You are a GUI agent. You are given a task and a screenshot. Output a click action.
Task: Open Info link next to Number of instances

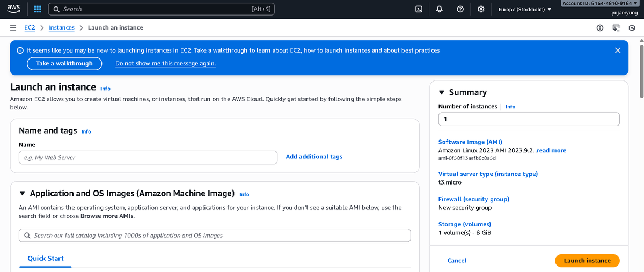click(x=510, y=107)
